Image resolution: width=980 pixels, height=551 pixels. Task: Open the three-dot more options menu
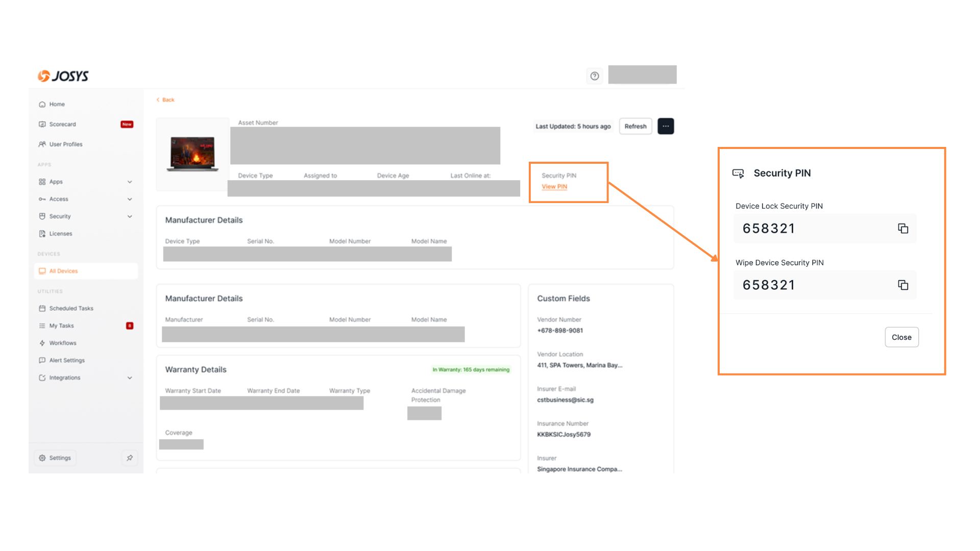tap(666, 127)
